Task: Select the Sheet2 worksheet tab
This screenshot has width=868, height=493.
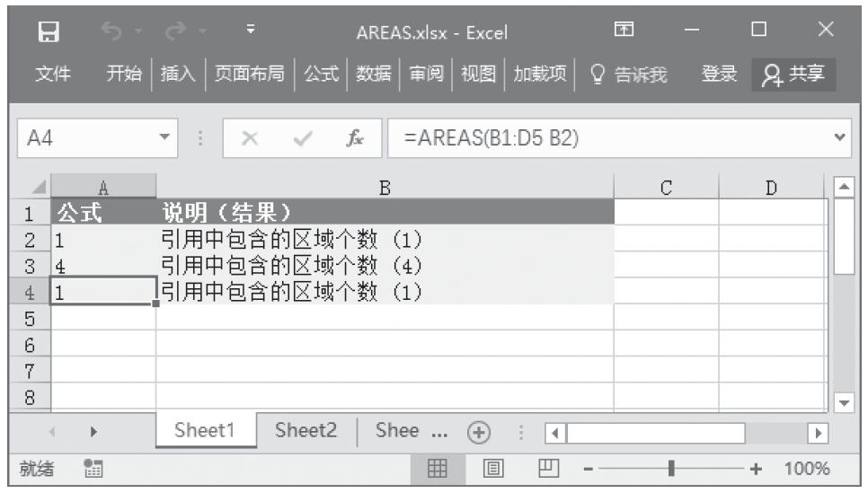Action: pos(306,430)
